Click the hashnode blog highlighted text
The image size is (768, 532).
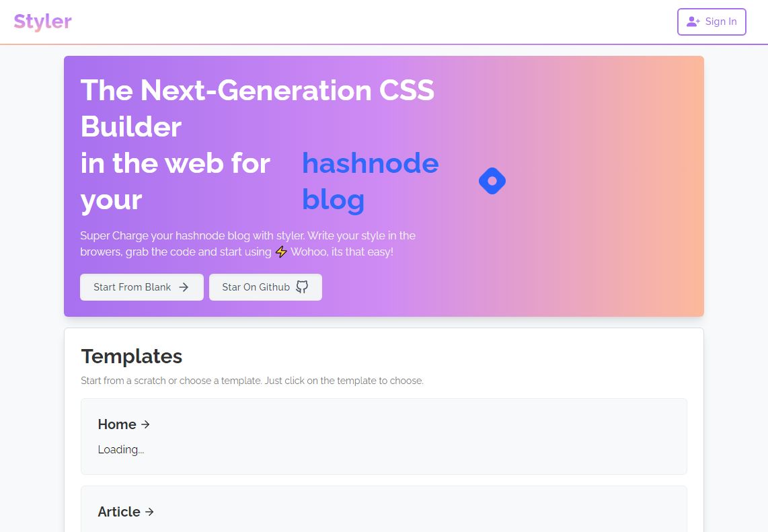pos(371,181)
